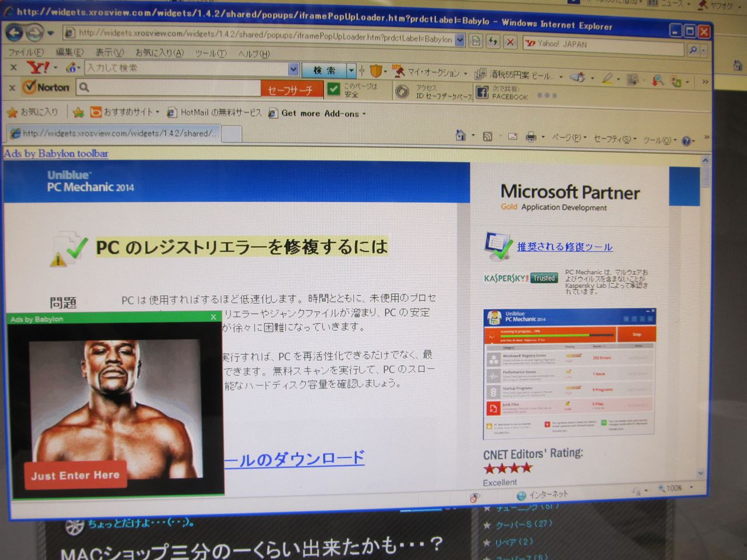Viewport: 747px width, 560px height.
Task: Close the Yahoo toolbar with its X
Action: pyautogui.click(x=13, y=68)
